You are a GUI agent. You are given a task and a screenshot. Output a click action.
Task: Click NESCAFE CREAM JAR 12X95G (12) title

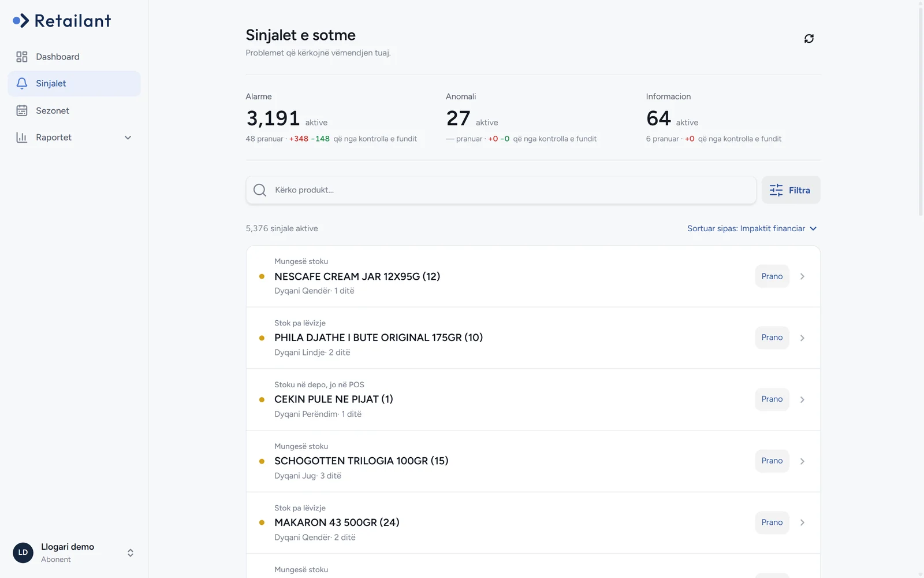coord(357,276)
